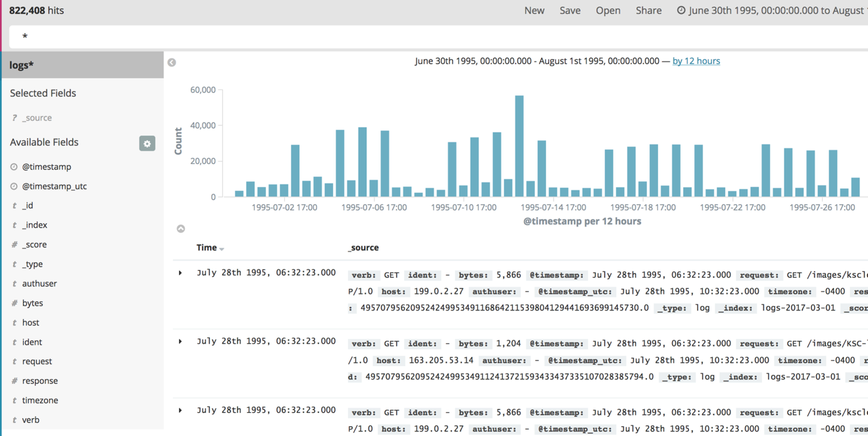Expand the third July 28th log row
868x436 pixels.
click(180, 410)
